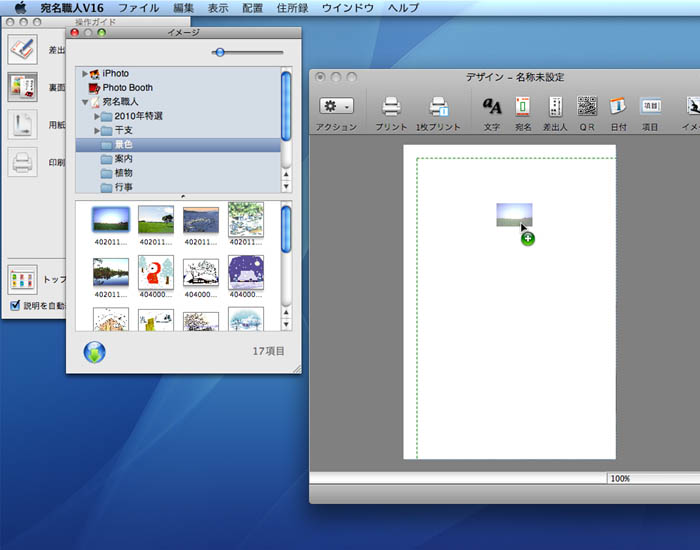This screenshot has height=550, width=700.
Task: Adjust the thumbnail size slider
Action: tap(220, 52)
